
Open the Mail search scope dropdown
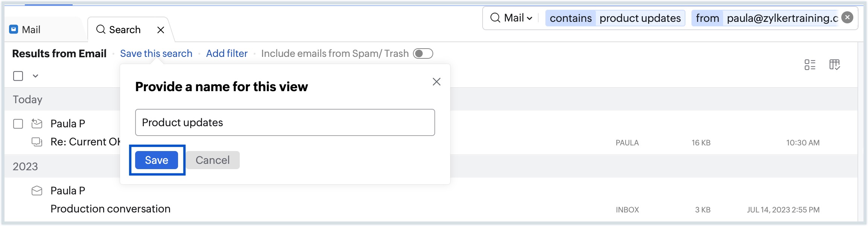pyautogui.click(x=518, y=18)
